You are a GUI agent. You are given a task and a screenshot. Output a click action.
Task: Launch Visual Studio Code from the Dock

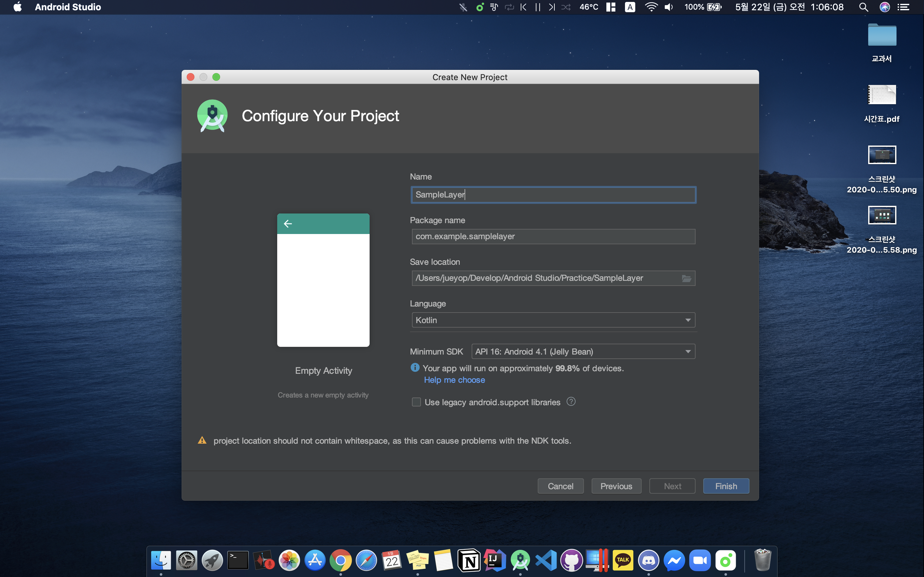tap(546, 560)
